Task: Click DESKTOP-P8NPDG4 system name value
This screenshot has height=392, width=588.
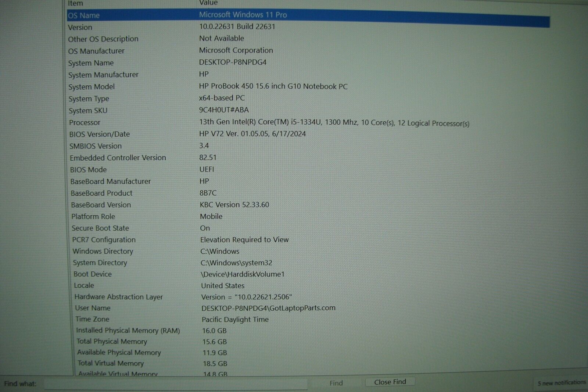Action: [x=233, y=62]
